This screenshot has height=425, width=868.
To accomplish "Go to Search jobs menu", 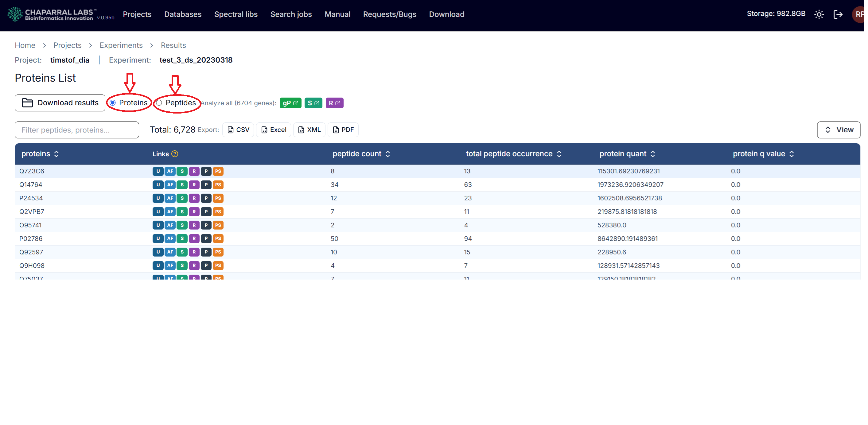I will pyautogui.click(x=291, y=14).
